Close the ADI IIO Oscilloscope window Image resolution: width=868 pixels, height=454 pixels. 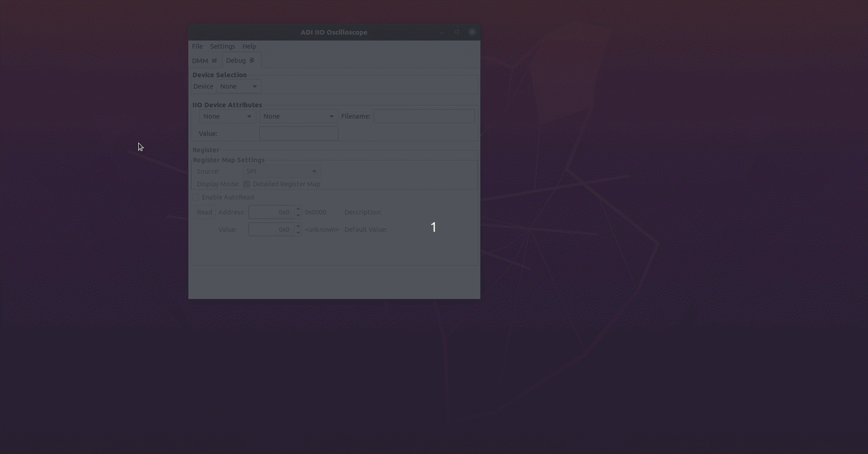(472, 32)
